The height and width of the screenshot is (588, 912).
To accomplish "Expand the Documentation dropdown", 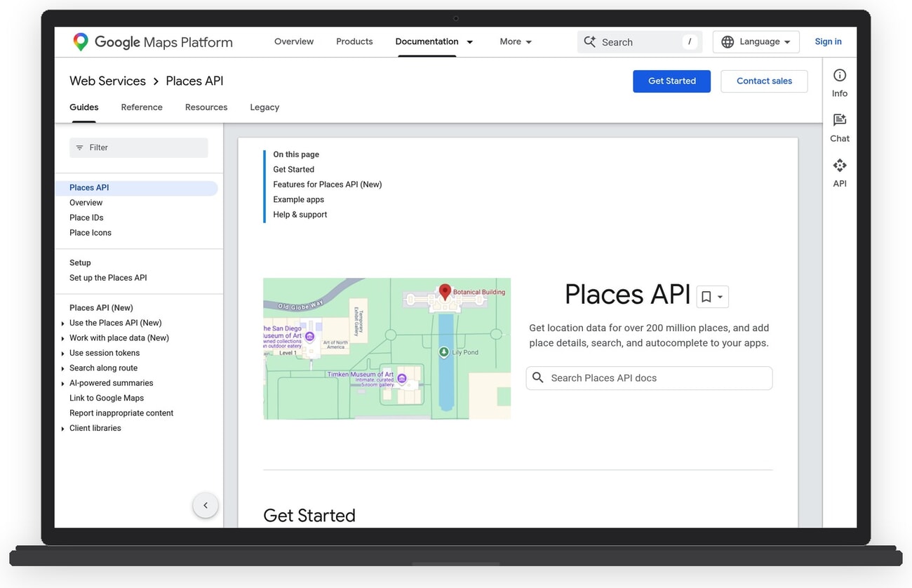I will click(469, 42).
